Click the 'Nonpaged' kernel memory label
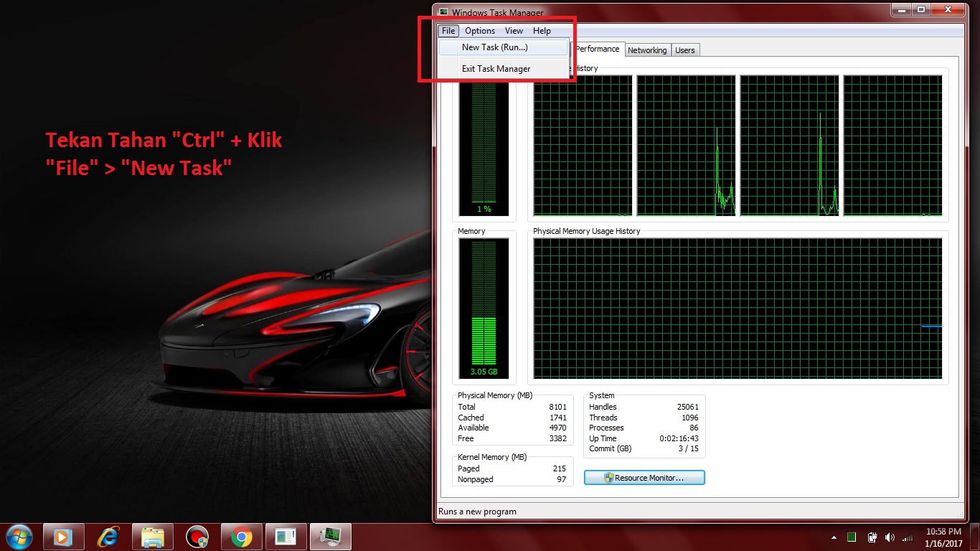This screenshot has width=980, height=551. tap(476, 479)
